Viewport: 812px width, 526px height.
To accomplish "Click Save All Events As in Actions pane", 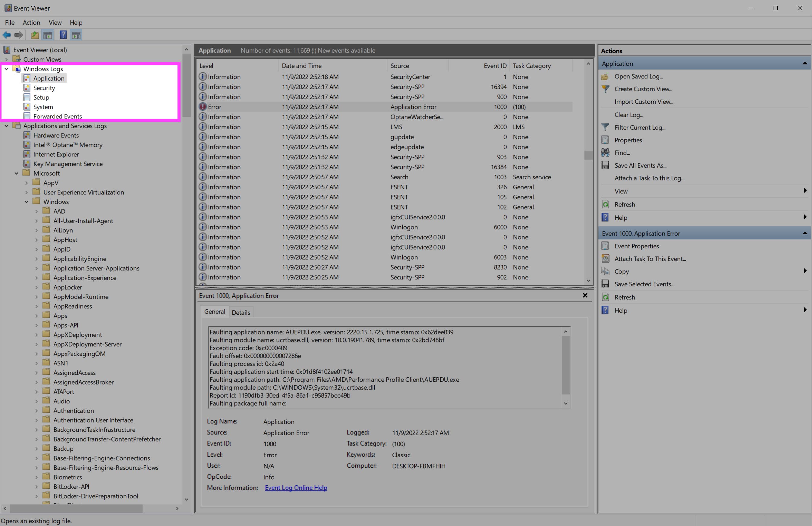I will 640,165.
